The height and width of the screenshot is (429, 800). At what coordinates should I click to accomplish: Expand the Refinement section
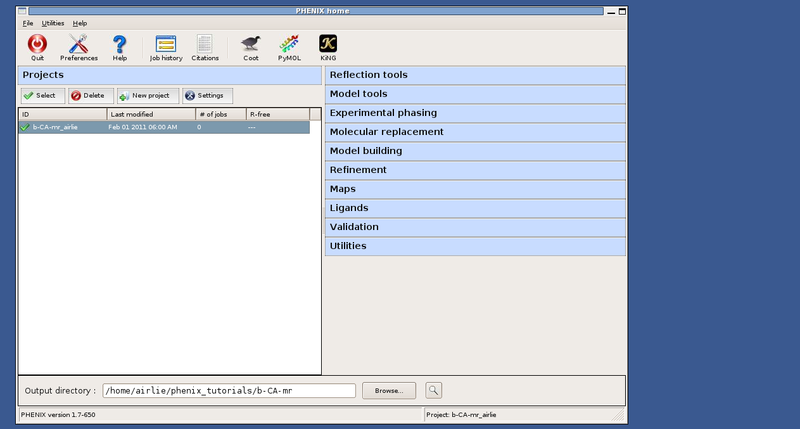475,170
